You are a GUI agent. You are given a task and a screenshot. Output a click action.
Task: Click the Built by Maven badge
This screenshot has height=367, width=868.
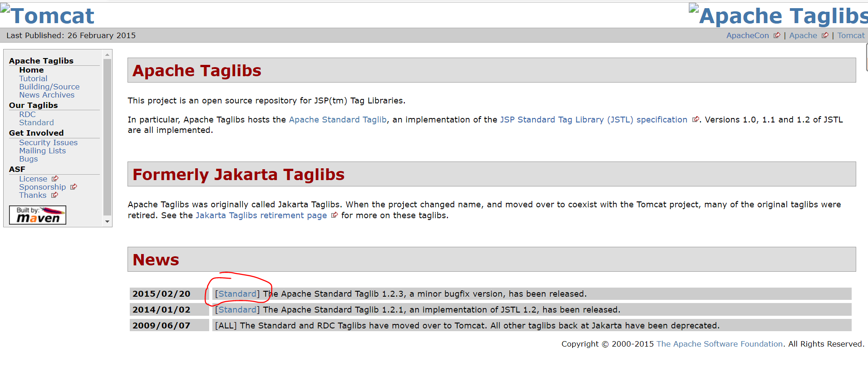tap(38, 215)
